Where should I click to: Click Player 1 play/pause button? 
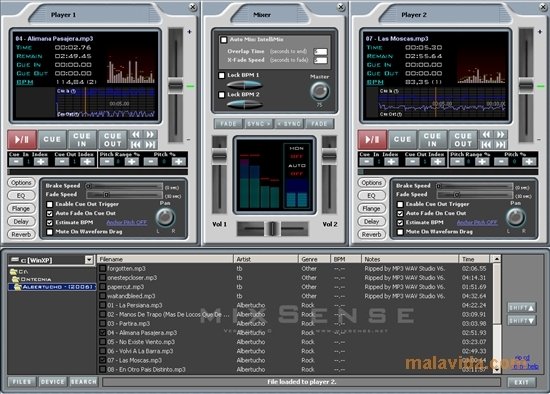click(x=22, y=140)
